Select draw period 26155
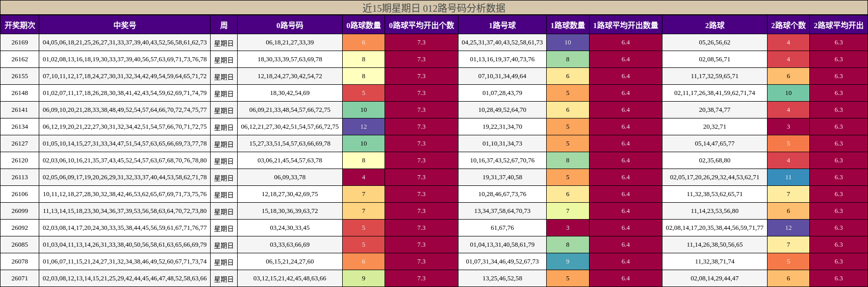 click(20, 76)
